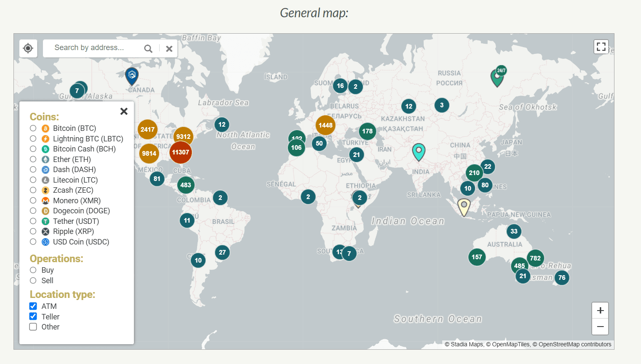Open fullscreen map view
The height and width of the screenshot is (364, 641).
601,46
